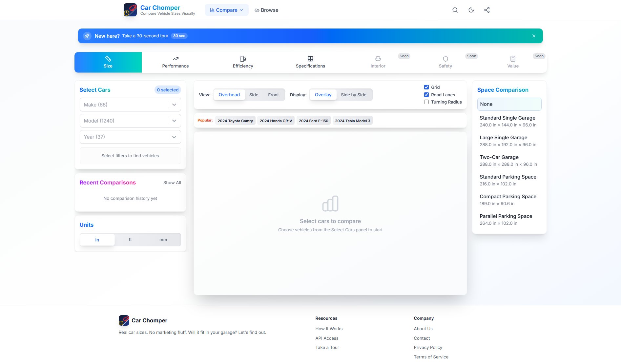Viewport: 621px width, 364px height.
Task: Open API Access footer link
Action: (327, 338)
